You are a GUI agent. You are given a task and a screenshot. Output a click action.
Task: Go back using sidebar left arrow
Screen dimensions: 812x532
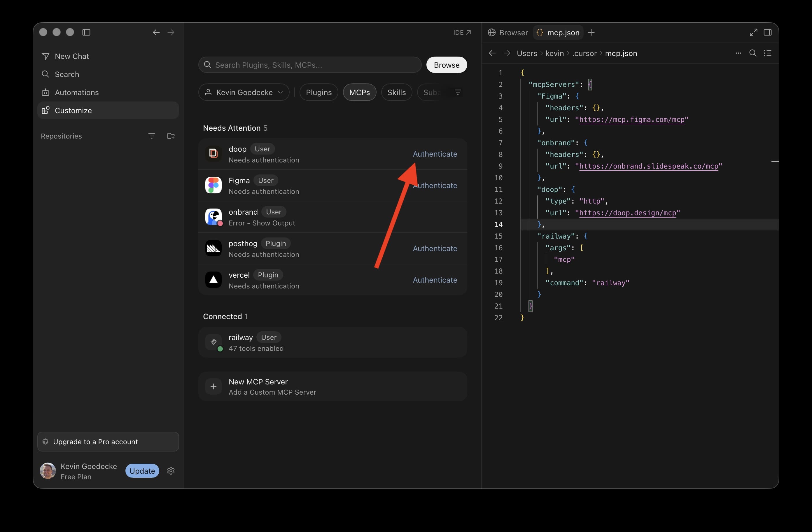(156, 32)
